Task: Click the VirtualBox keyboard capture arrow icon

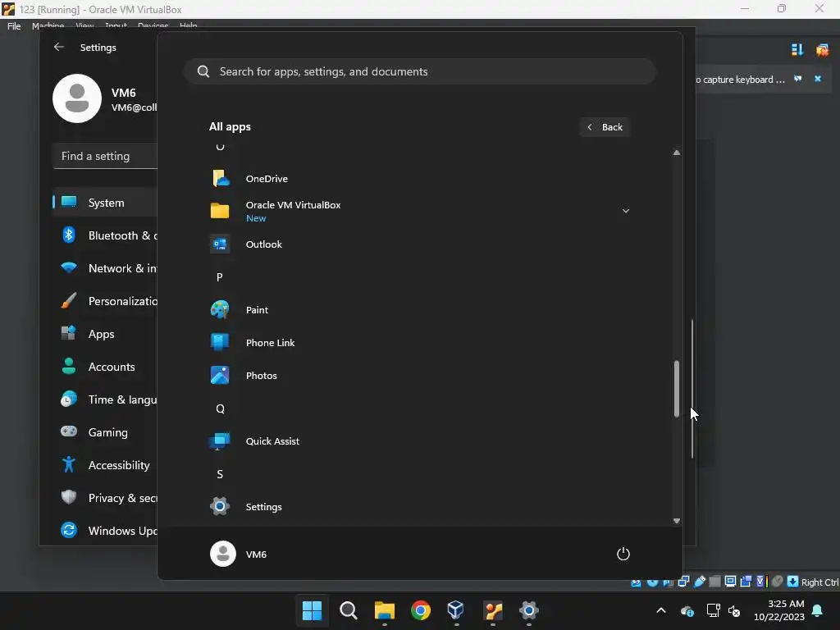Action: tap(793, 582)
